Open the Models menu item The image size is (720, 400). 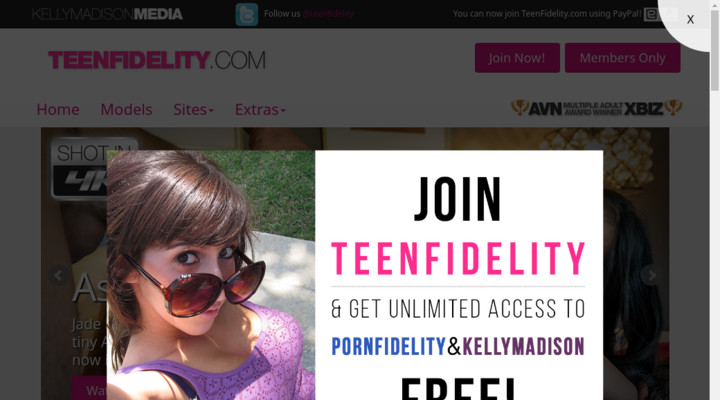(x=126, y=109)
